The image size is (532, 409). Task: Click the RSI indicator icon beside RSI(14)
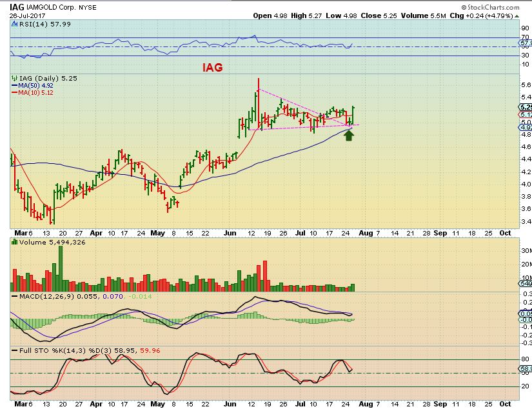[14, 24]
